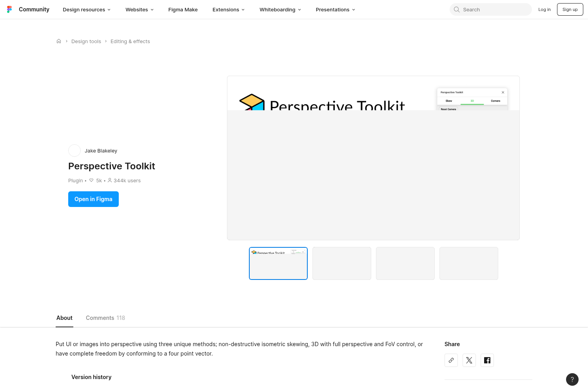
Task: Open the help question mark button
Action: (572, 379)
